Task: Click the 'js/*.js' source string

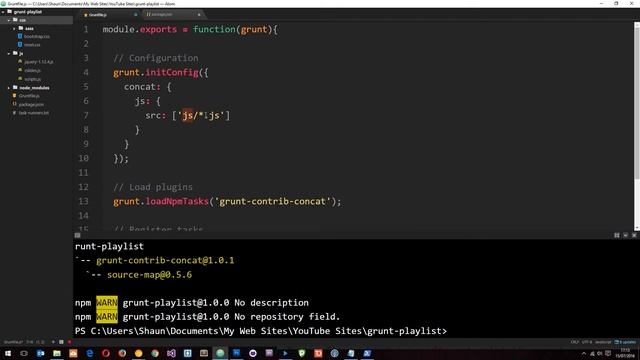Action: tap(201, 116)
